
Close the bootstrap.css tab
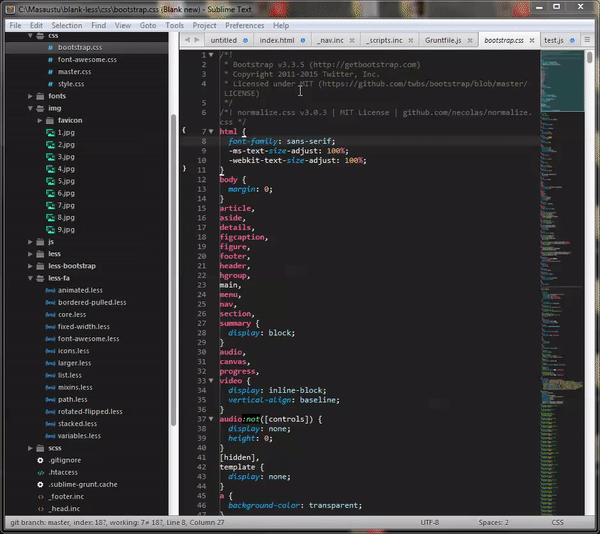pyautogui.click(x=532, y=40)
